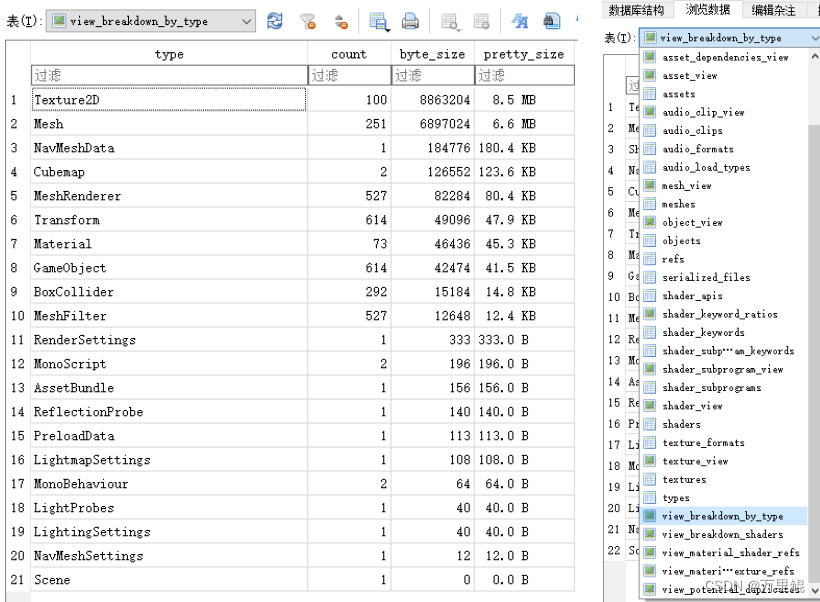The width and height of the screenshot is (820, 602).
Task: Click the scroll-up arrow of the dropdown list
Action: pyautogui.click(x=814, y=55)
